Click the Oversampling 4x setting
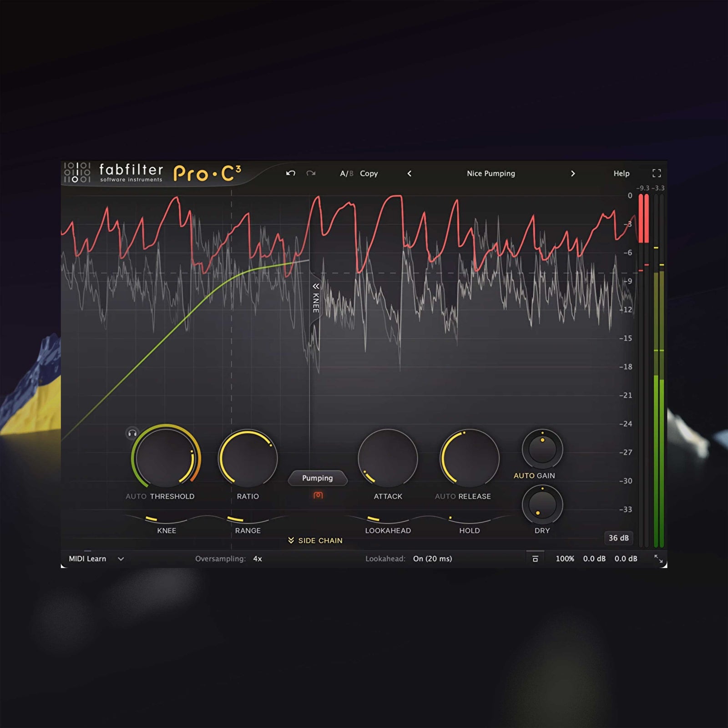 256,559
